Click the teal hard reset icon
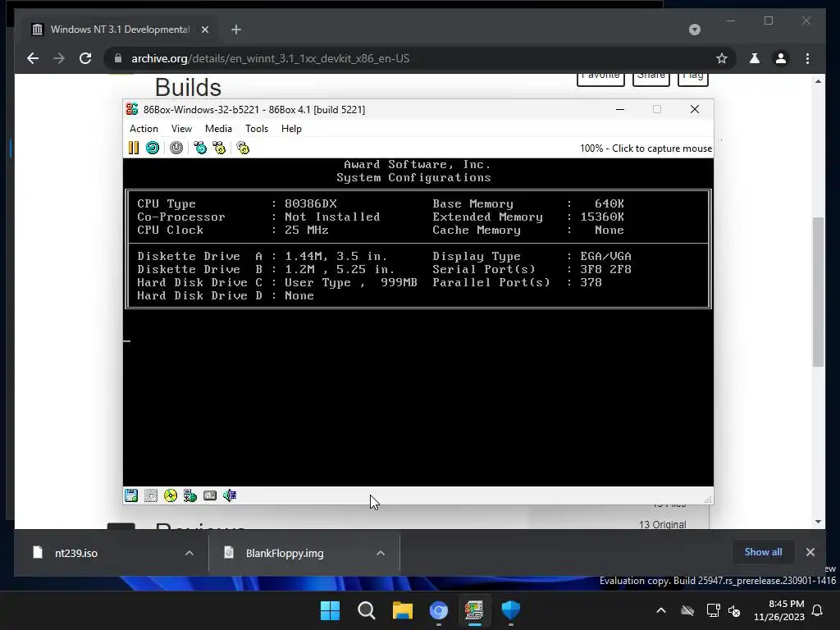This screenshot has width=840, height=630. (x=153, y=148)
